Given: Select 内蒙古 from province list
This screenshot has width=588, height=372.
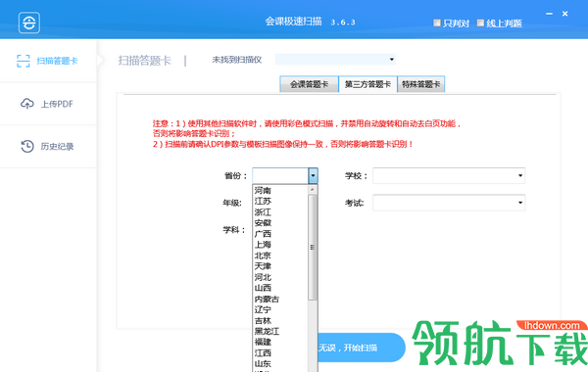Looking at the screenshot, I should 280,299.
